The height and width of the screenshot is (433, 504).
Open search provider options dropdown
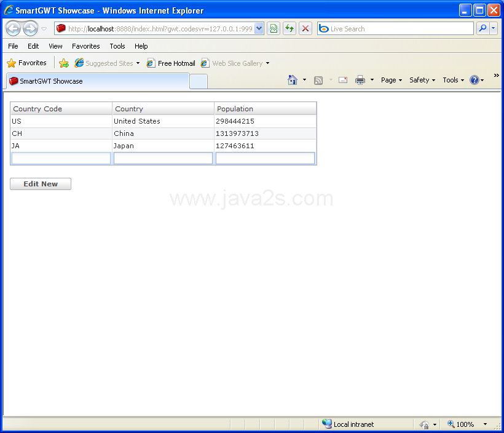pos(494,29)
